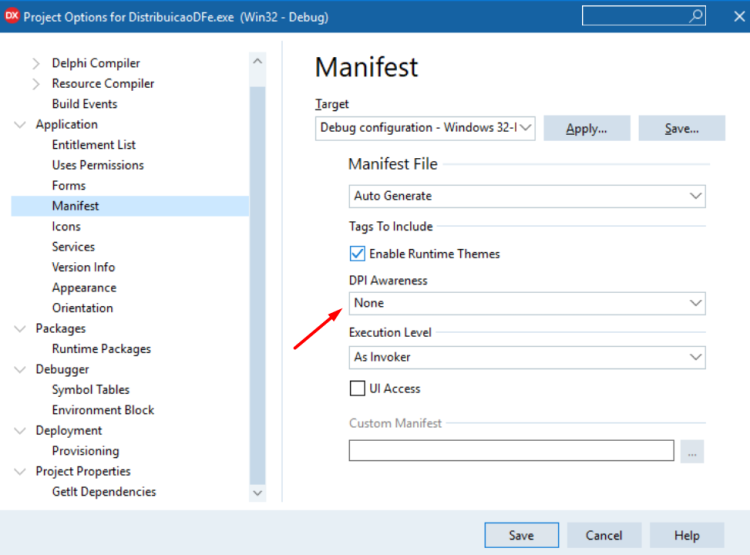Open the Version Info page

84,267
